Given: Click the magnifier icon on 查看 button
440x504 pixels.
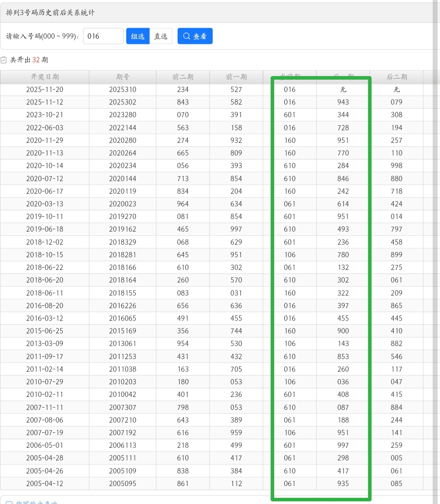Looking at the screenshot, I should click(x=187, y=36).
